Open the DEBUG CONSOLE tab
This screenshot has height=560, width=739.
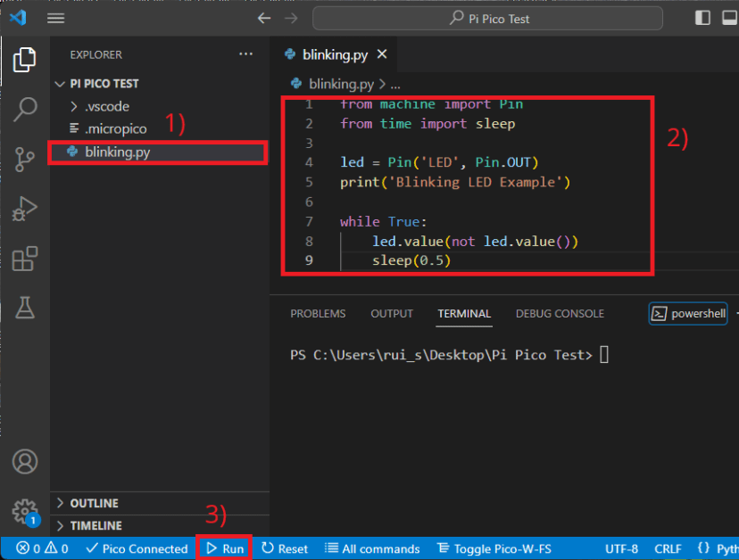pos(560,313)
